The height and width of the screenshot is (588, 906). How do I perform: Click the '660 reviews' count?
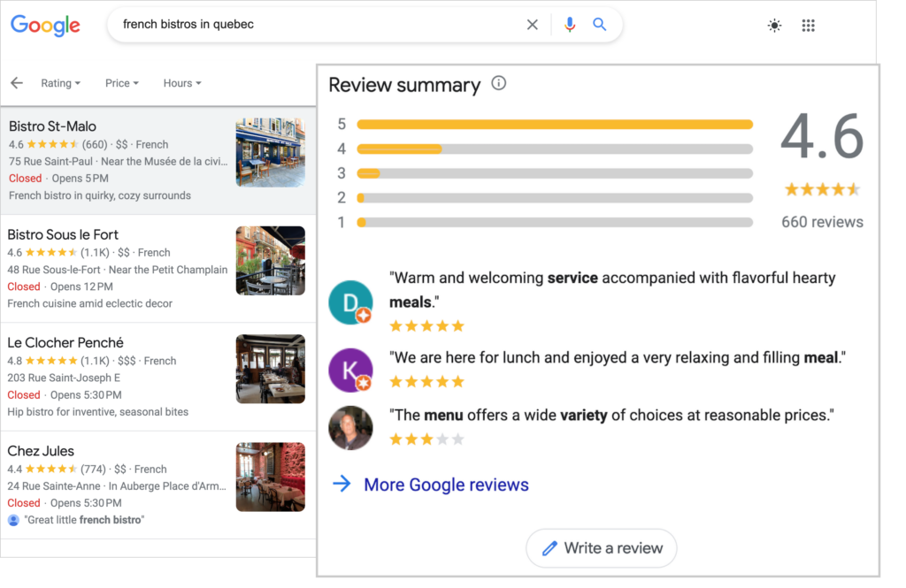coord(822,222)
